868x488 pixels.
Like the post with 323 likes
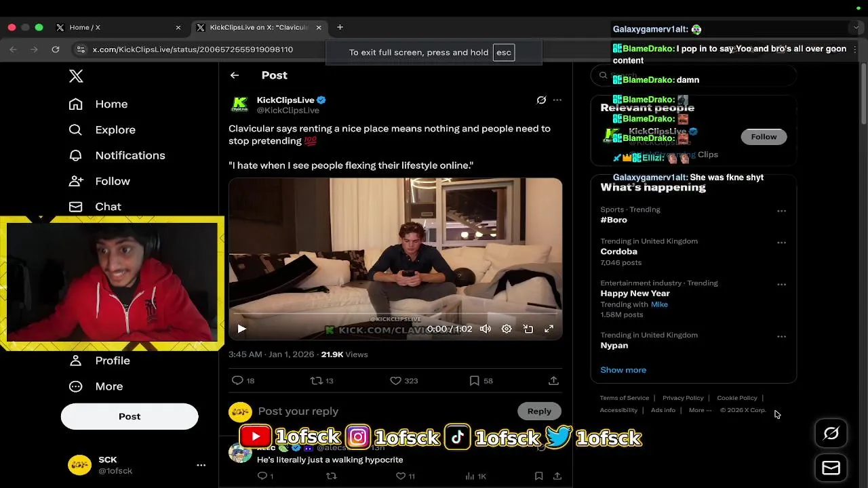pos(403,381)
